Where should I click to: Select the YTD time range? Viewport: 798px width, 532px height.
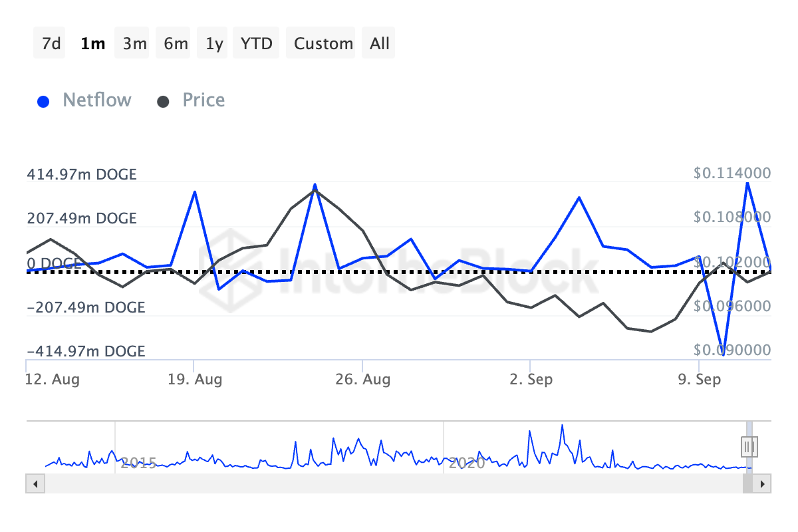click(x=256, y=44)
